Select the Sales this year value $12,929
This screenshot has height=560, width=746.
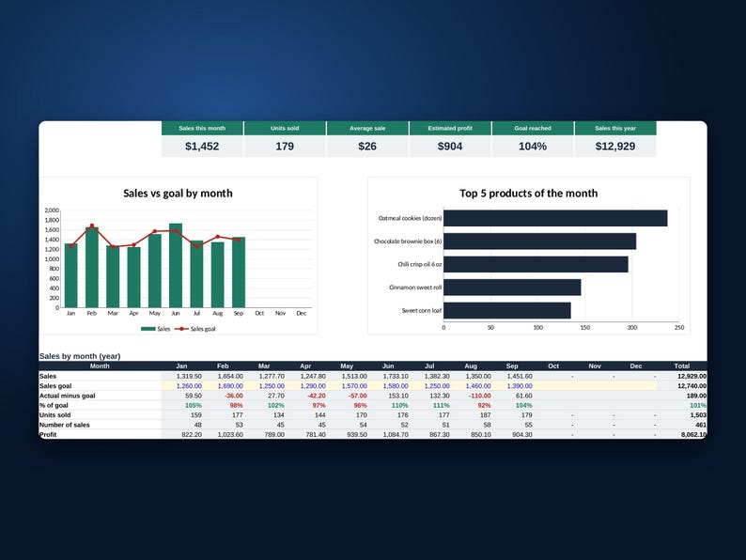615,146
